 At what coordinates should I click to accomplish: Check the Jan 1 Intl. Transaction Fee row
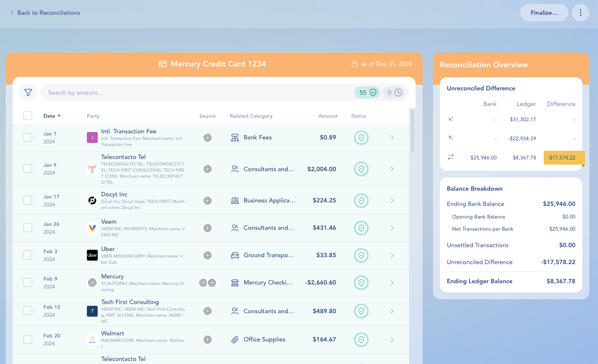pos(28,137)
